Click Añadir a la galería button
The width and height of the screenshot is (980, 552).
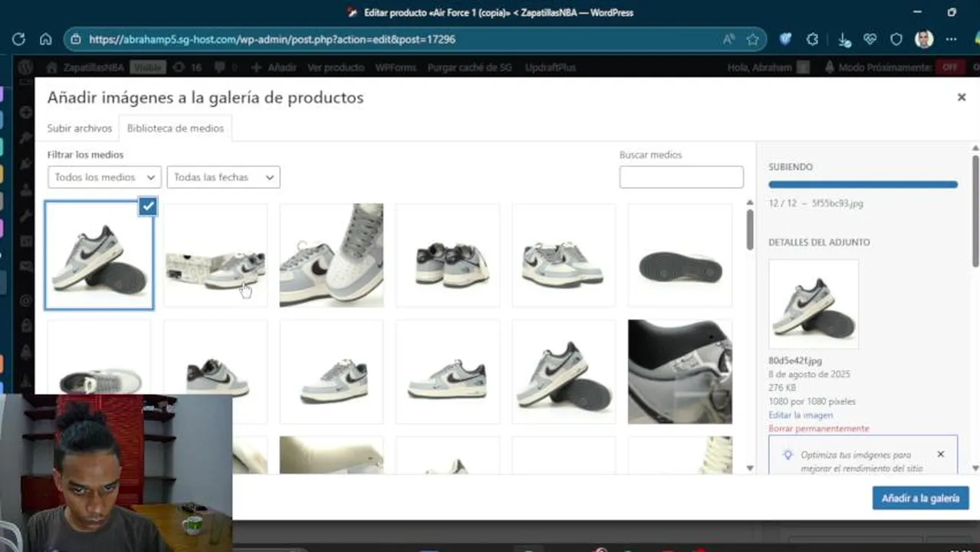[920, 498]
